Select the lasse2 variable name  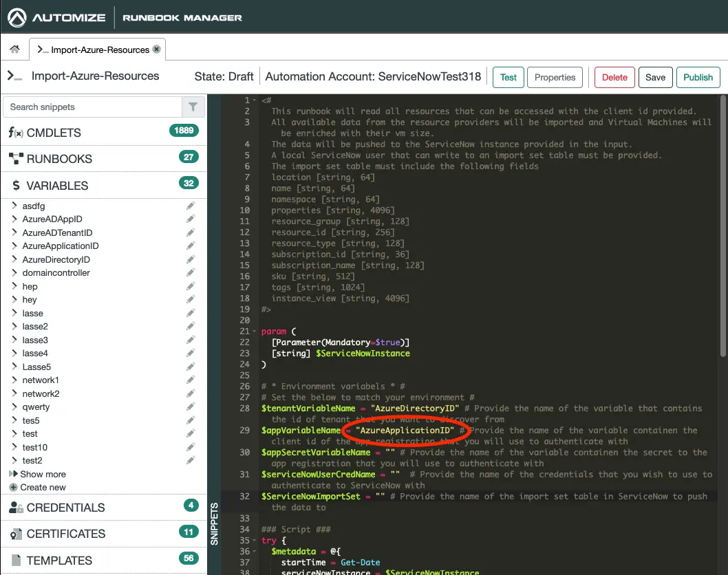[35, 326]
